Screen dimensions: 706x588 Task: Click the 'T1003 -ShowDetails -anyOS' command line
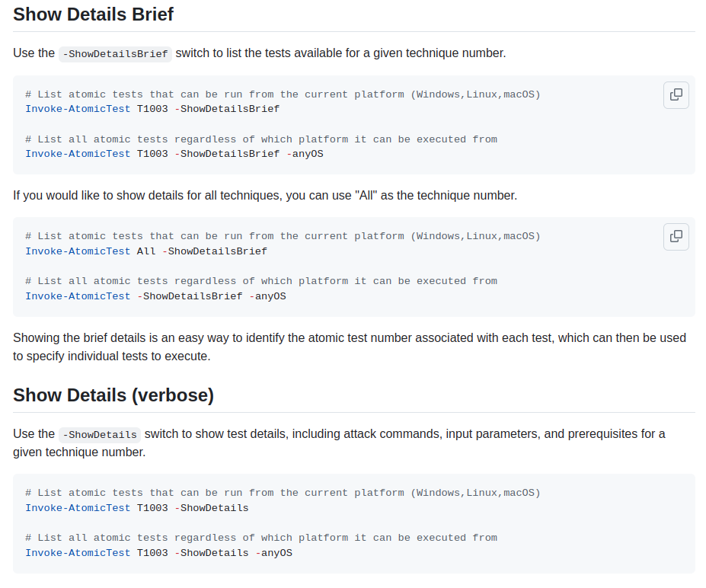158,553
